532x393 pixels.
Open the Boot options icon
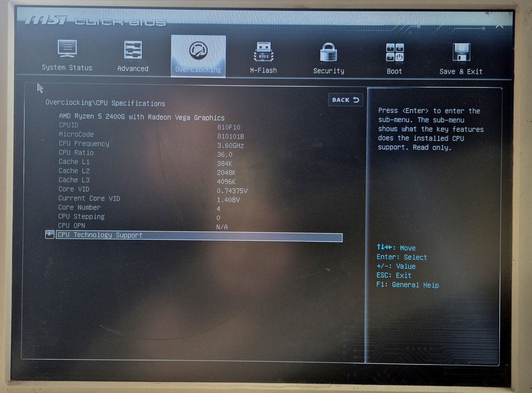[x=395, y=52]
